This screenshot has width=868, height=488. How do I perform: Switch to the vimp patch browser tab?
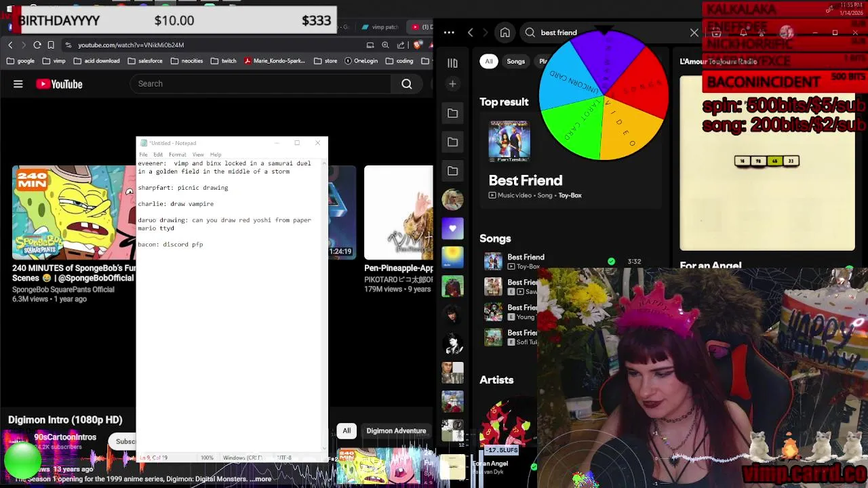[x=380, y=27]
